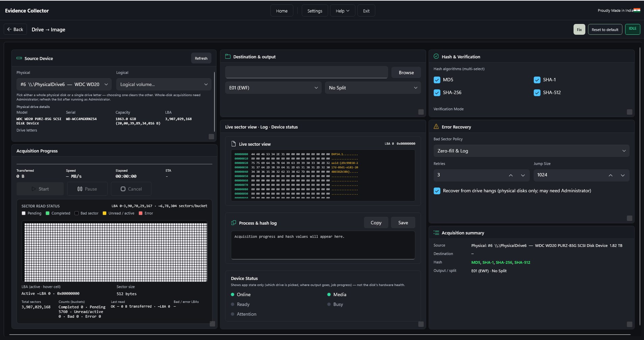
Task: Open the No Split dropdown
Action: [x=373, y=88]
